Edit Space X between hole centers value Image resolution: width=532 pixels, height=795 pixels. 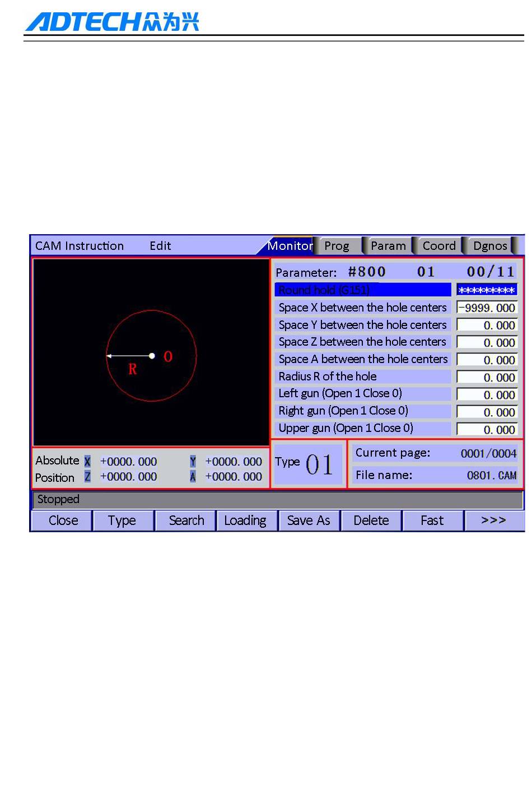pyautogui.click(x=487, y=308)
